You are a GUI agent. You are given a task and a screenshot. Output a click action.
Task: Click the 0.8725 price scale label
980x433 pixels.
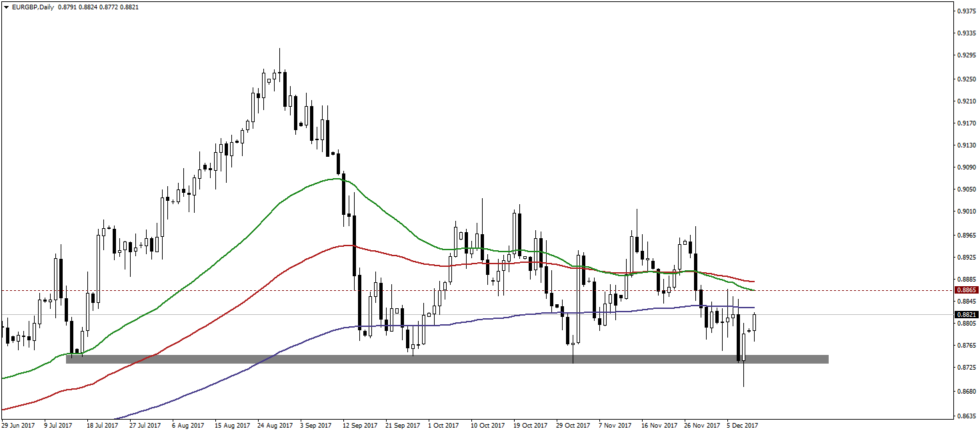click(x=967, y=368)
